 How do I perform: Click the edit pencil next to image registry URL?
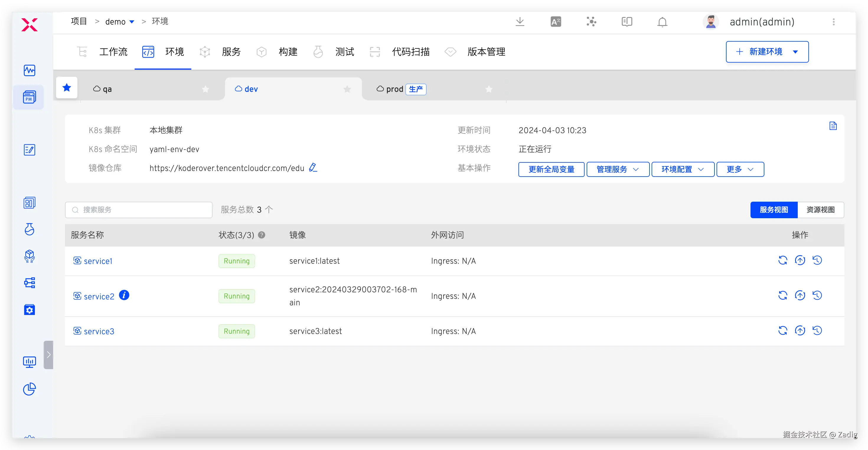313,167
